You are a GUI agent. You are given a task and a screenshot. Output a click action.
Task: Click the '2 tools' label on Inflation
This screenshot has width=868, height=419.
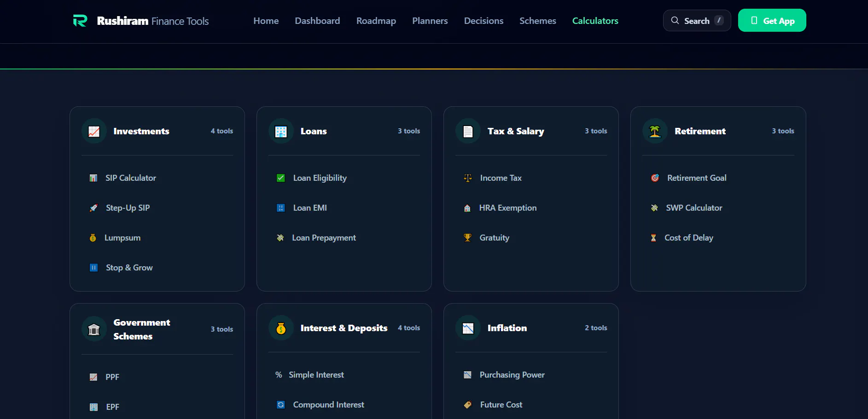click(x=596, y=328)
